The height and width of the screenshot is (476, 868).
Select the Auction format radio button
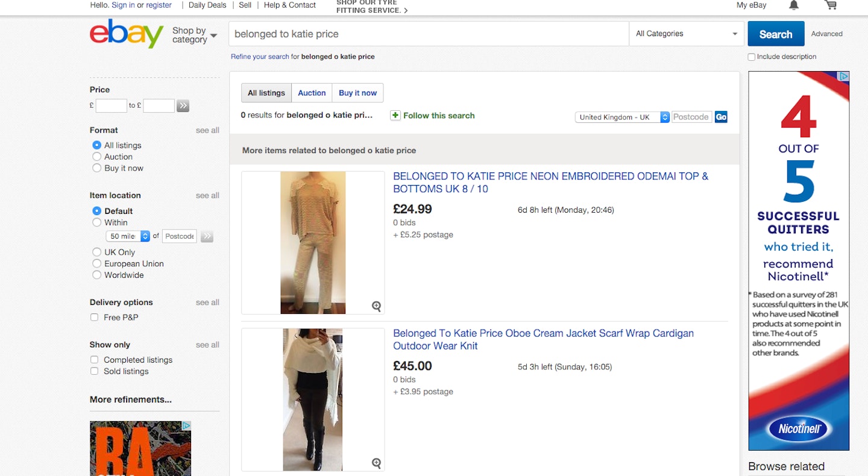[96, 157]
